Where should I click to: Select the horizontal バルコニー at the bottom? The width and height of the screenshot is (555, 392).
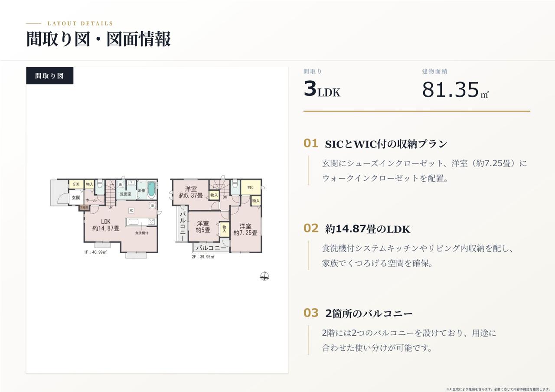point(211,248)
